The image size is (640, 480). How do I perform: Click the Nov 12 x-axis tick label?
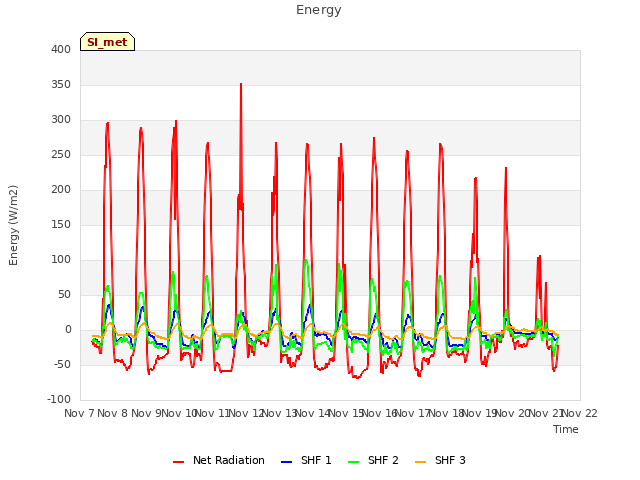coord(246,413)
